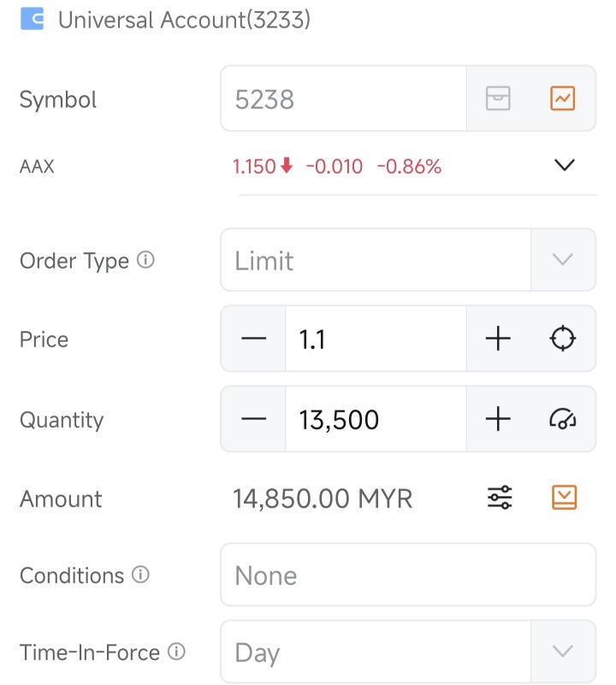Open the sliders settings icon beside Amount

pos(500,497)
